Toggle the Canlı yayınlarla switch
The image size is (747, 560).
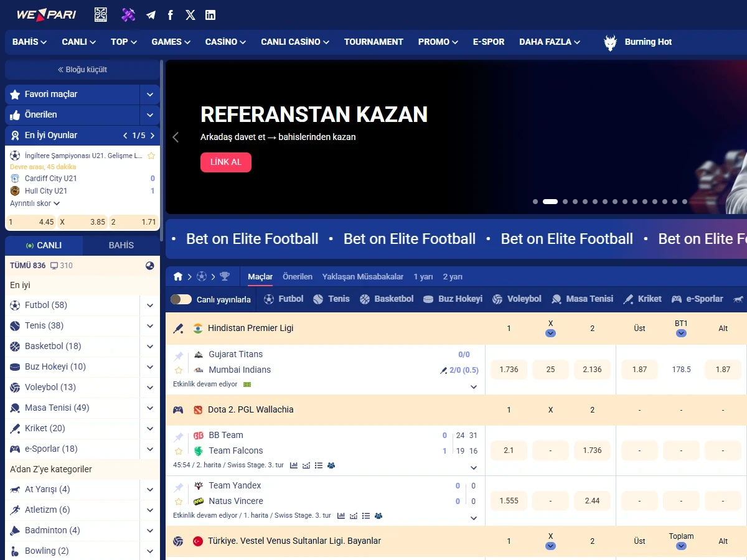(x=181, y=299)
